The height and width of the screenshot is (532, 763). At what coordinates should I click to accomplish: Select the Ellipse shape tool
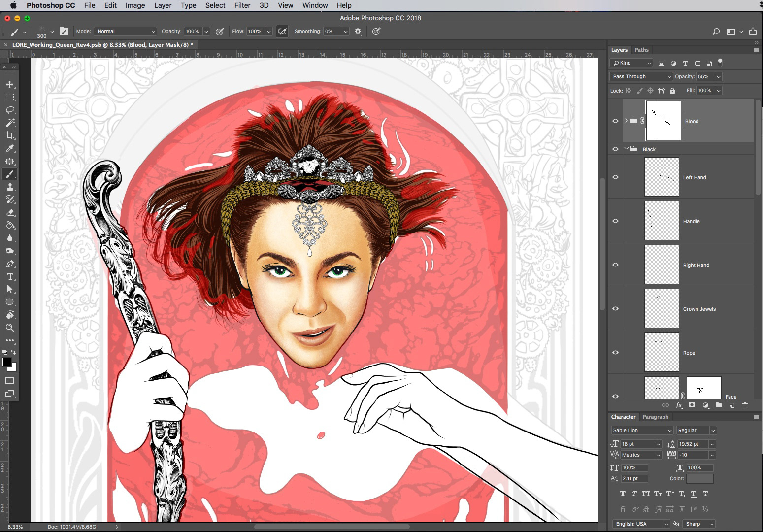[x=10, y=302]
